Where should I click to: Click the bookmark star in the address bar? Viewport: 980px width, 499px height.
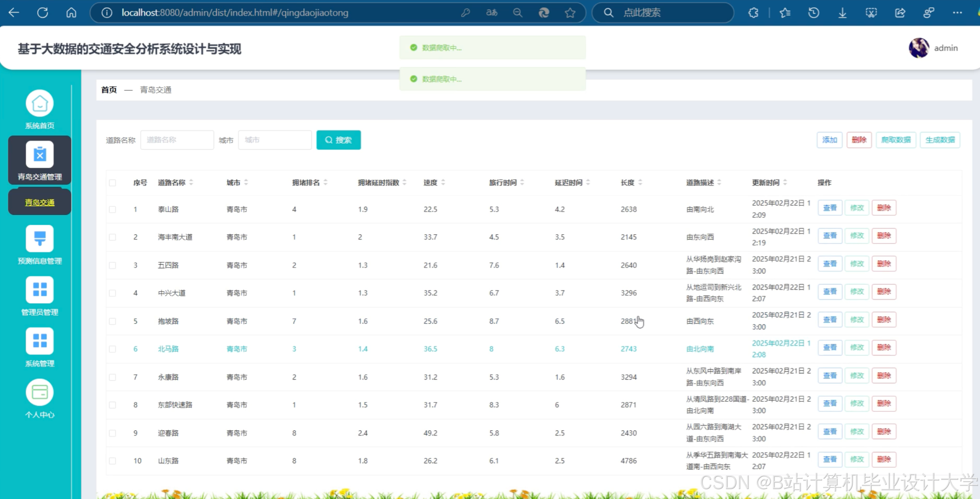tap(570, 12)
